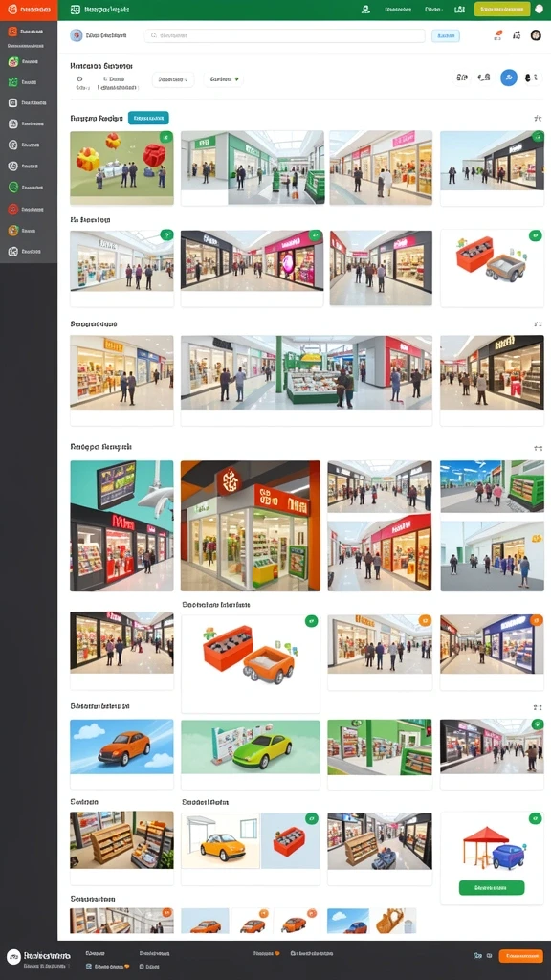The width and height of the screenshot is (551, 980).
Task: Open the second filter dropdown with green arrow
Action: [224, 79]
